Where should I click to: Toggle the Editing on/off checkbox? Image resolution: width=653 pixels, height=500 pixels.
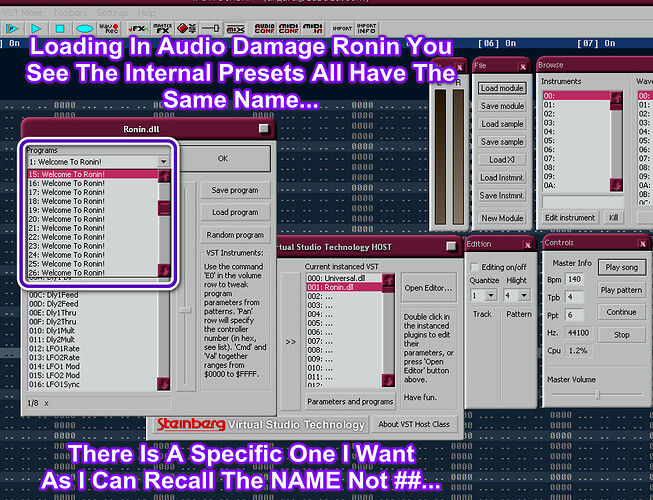point(474,267)
